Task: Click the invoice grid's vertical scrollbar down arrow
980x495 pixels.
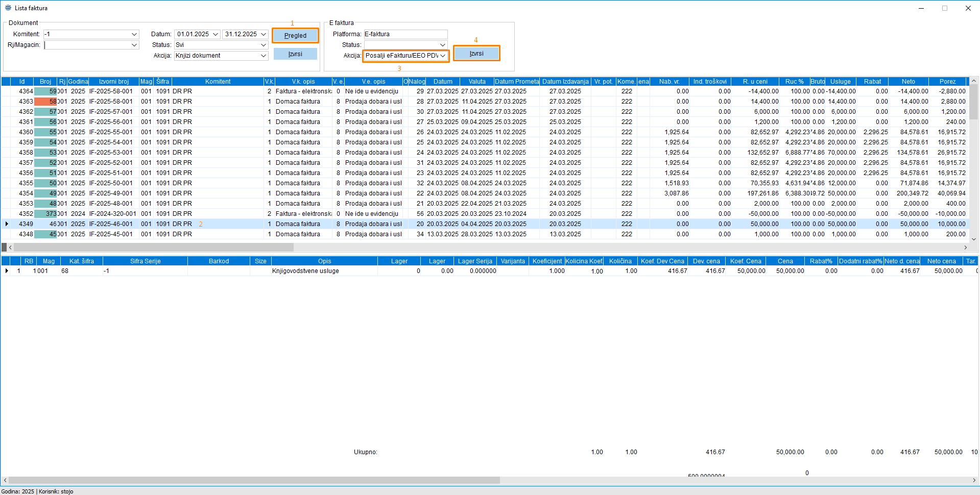Action: coord(974,239)
